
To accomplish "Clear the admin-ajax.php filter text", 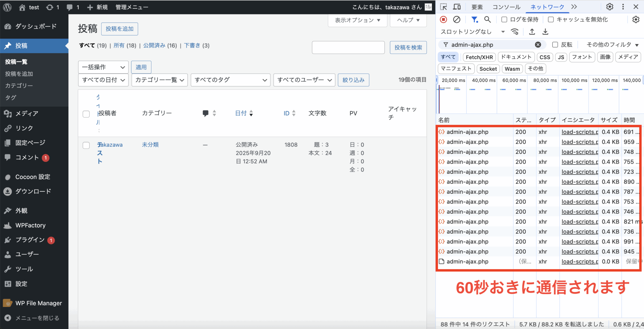I will (538, 45).
